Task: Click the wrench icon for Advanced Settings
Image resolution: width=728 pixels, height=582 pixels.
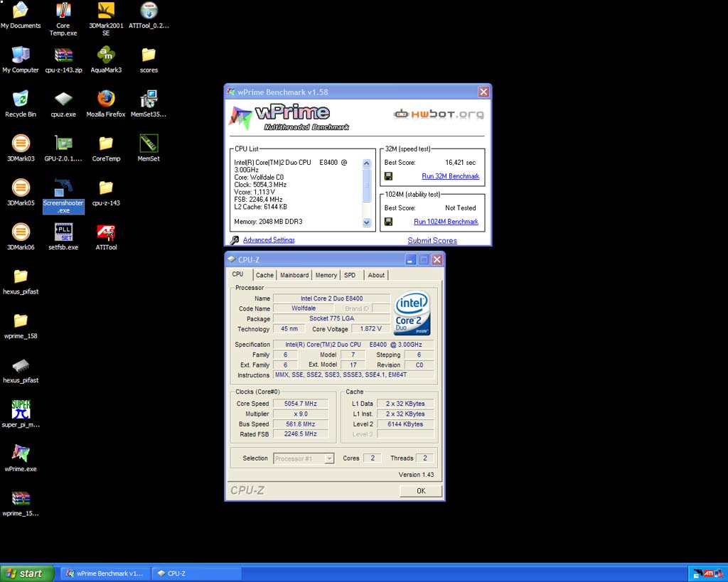Action: (x=235, y=240)
